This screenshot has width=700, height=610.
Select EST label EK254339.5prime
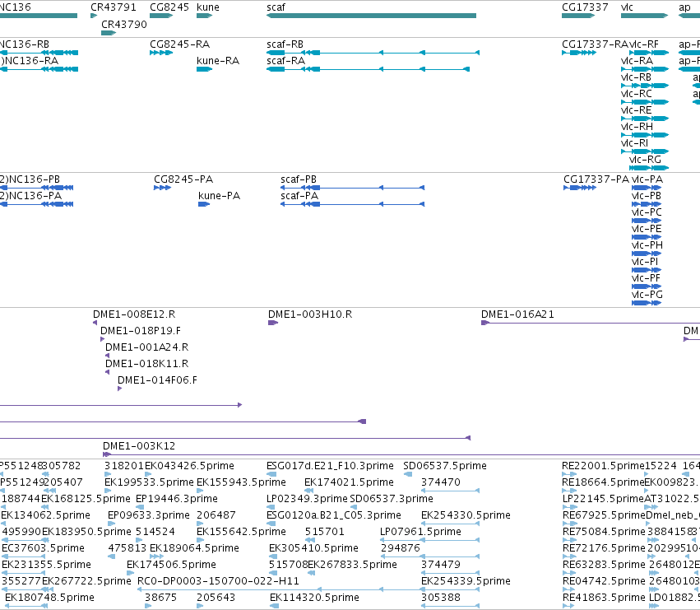466,582
